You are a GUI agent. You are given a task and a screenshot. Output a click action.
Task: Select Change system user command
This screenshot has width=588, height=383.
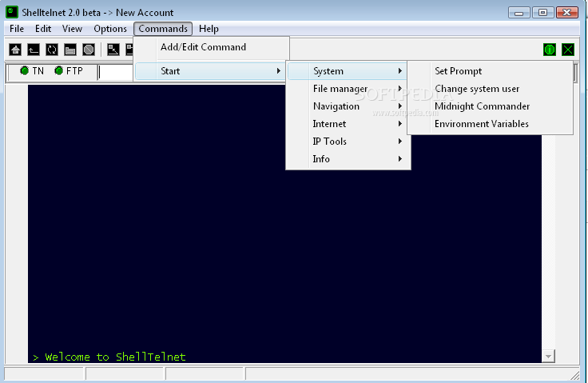coord(490,89)
